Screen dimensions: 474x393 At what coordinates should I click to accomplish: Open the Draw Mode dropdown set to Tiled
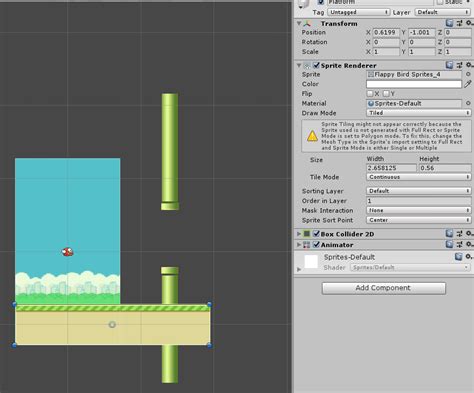pyautogui.click(x=419, y=113)
